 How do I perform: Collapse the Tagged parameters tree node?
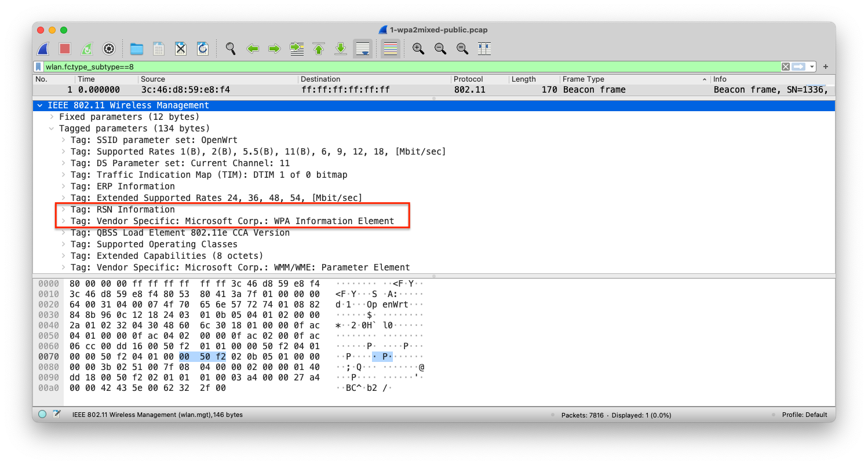click(52, 129)
